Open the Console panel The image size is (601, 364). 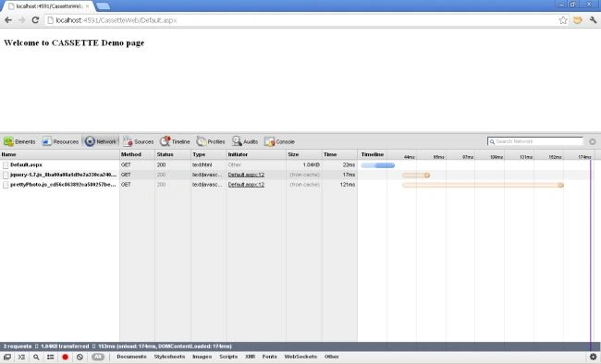279,141
